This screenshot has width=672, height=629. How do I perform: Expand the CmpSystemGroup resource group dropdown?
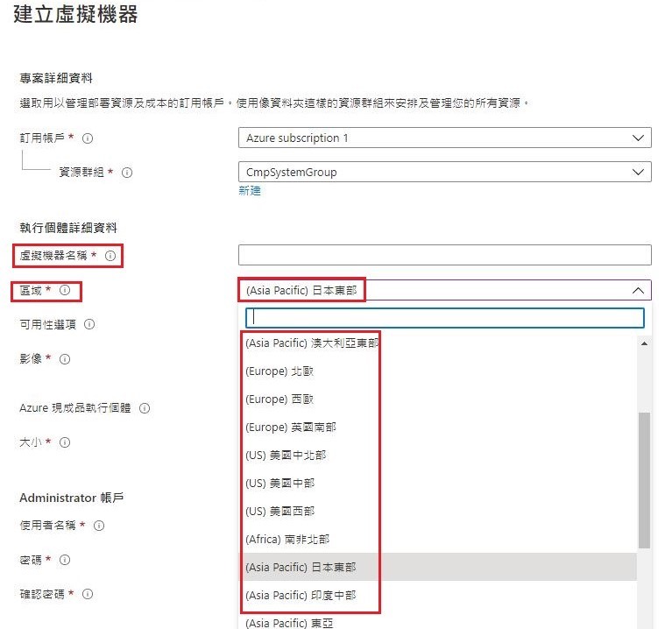pyautogui.click(x=444, y=173)
